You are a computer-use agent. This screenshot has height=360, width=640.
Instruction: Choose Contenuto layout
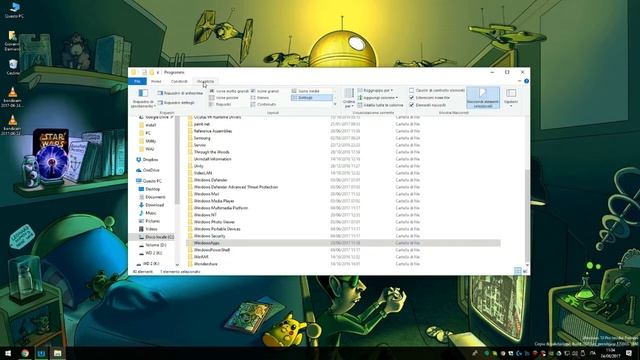pos(263,104)
